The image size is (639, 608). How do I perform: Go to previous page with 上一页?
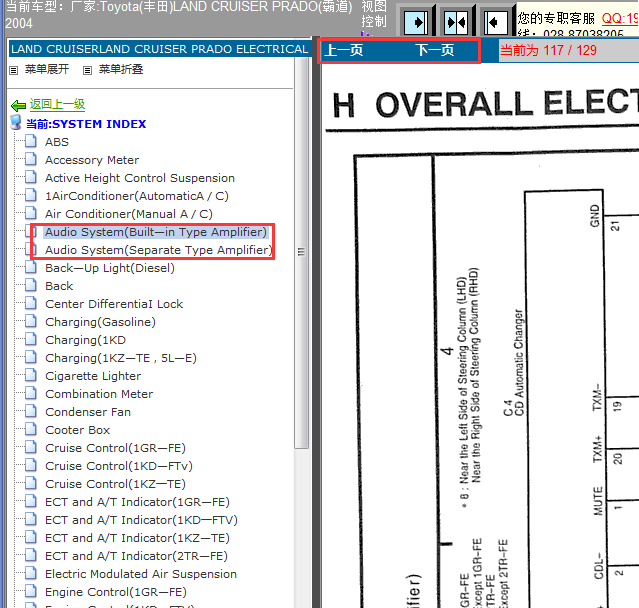point(344,50)
